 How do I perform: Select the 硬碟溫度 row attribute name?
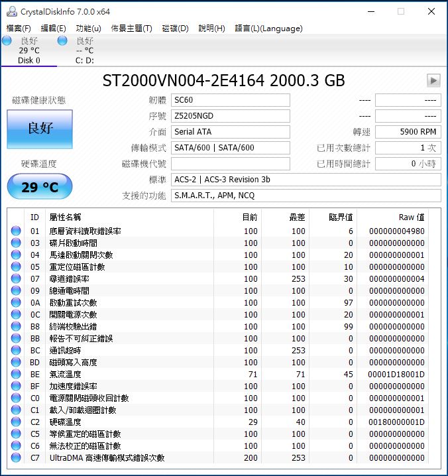tap(65, 422)
